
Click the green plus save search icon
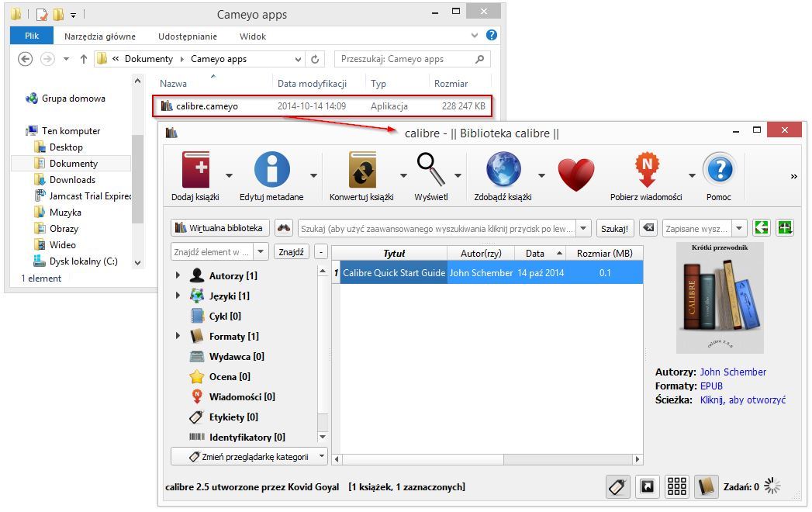coord(785,228)
